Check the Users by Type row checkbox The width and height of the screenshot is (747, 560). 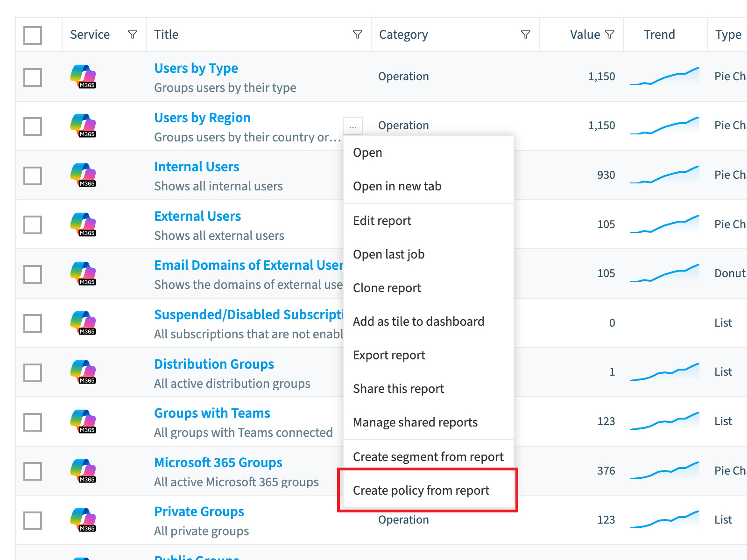(x=33, y=77)
